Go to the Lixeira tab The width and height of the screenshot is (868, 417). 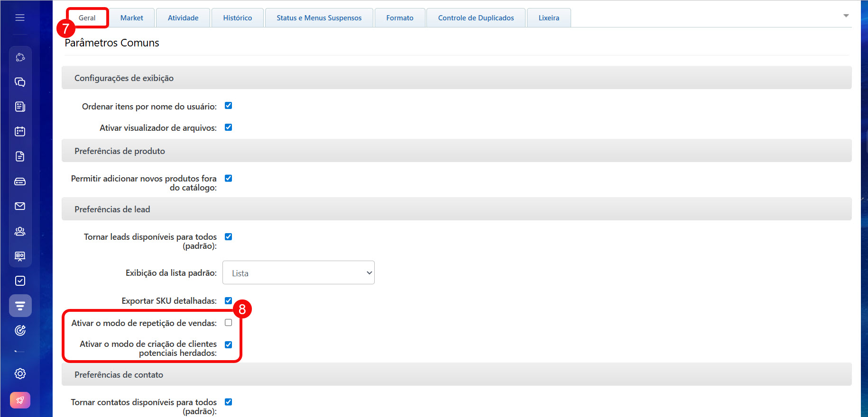pyautogui.click(x=549, y=18)
